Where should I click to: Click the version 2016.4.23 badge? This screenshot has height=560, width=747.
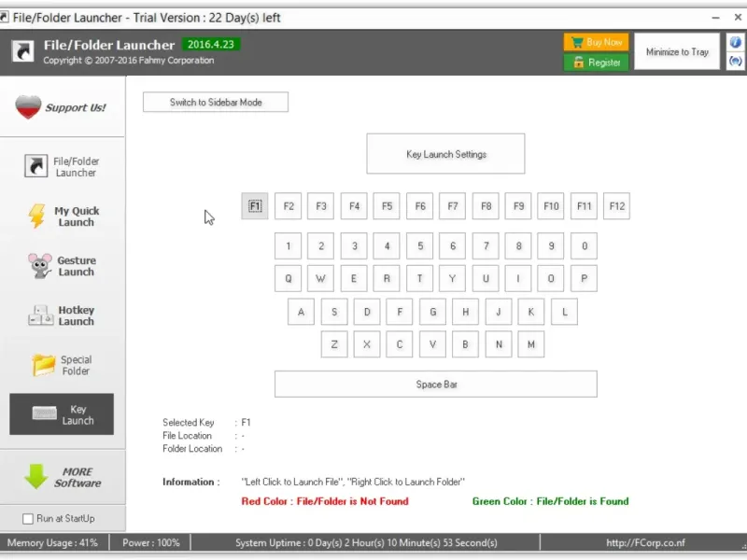211,44
